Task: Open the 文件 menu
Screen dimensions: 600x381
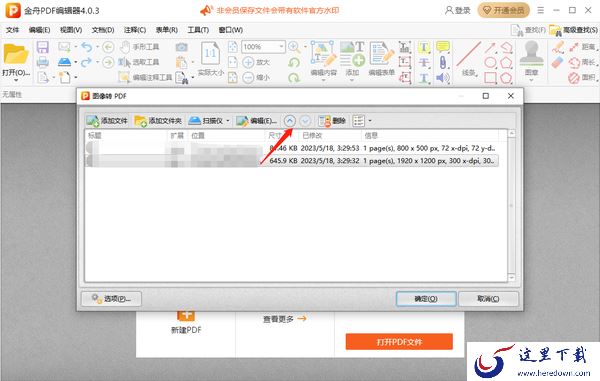Action: pyautogui.click(x=12, y=30)
